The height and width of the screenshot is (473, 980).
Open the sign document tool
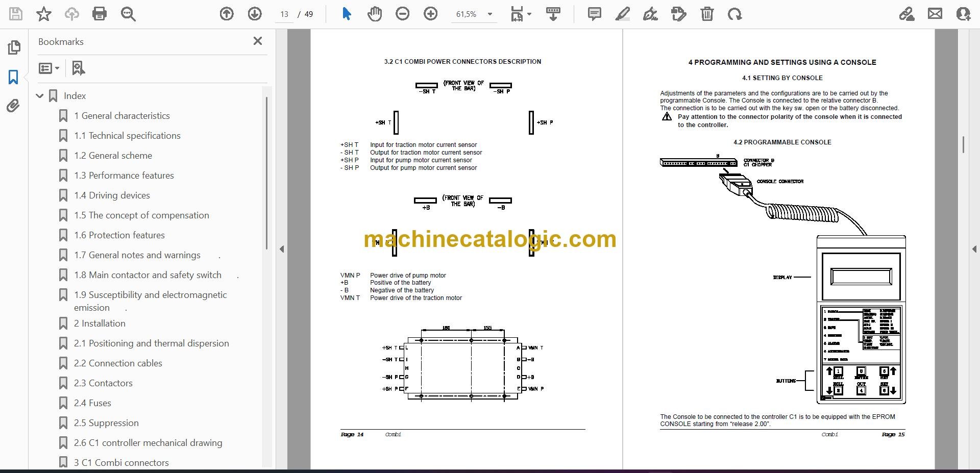(x=650, y=14)
